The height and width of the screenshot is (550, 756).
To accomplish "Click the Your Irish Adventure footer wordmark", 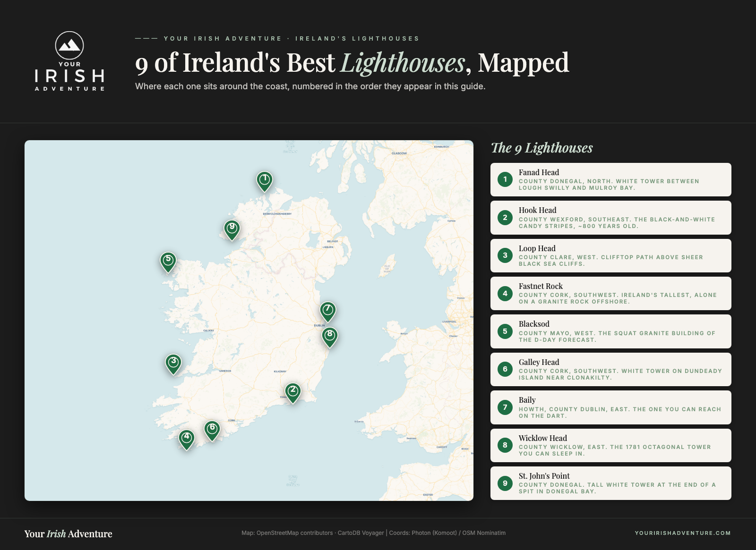I will [x=69, y=533].
